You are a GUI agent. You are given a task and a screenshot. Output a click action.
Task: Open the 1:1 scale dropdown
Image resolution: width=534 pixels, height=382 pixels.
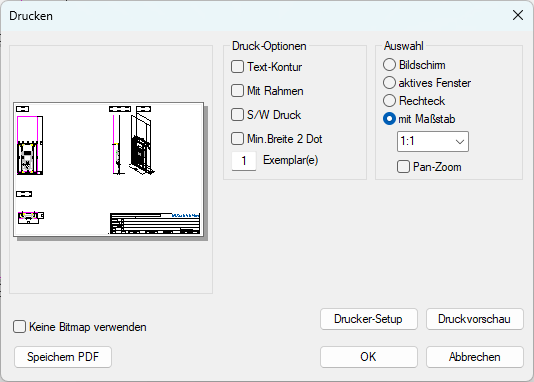[x=433, y=141]
